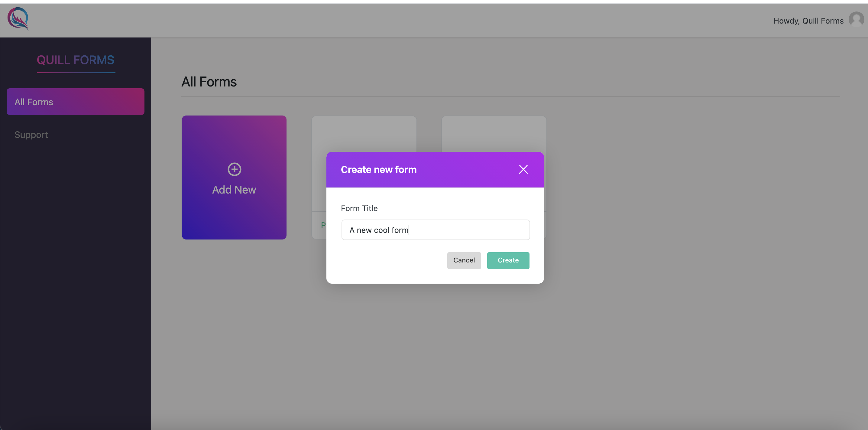Open the user avatar in header
Screen dimensions: 868x430
[x=856, y=20]
